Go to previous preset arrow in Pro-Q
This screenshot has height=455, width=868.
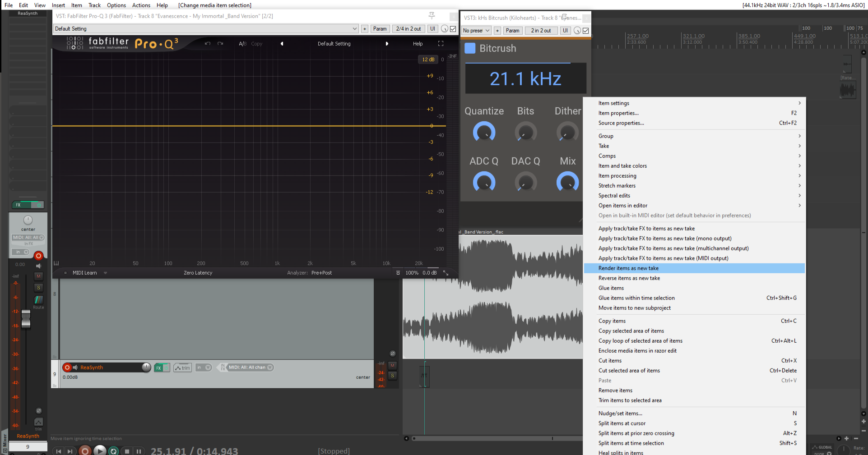(x=282, y=44)
